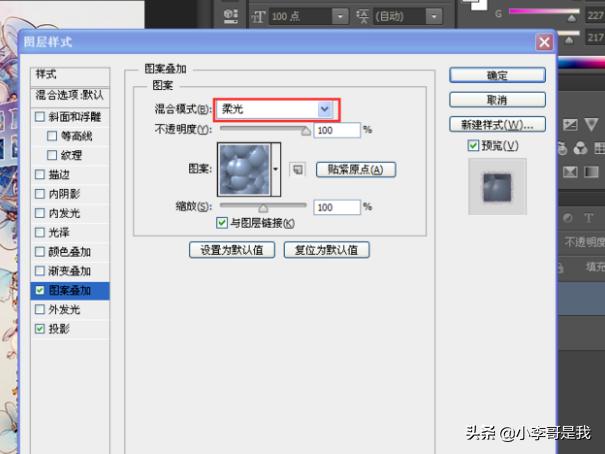Viewport: 605px width, 454px height.
Task: Open the 混合模式 dropdown showing 柔光
Action: click(x=324, y=108)
